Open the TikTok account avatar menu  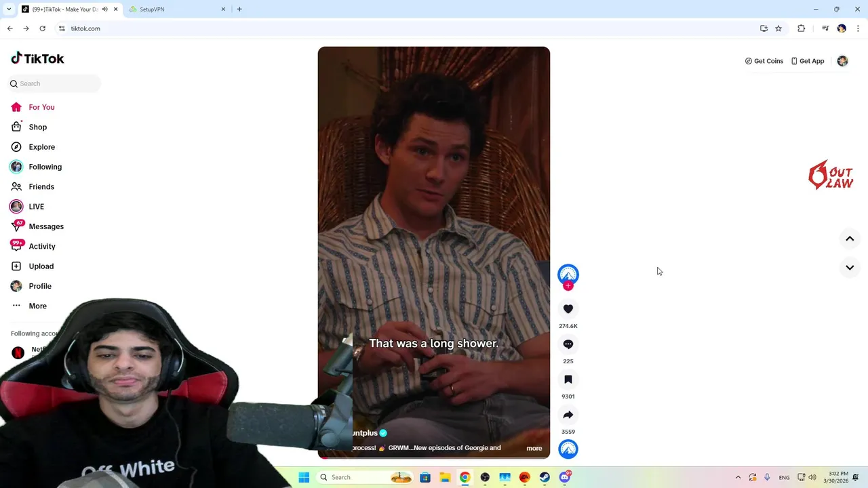(842, 61)
